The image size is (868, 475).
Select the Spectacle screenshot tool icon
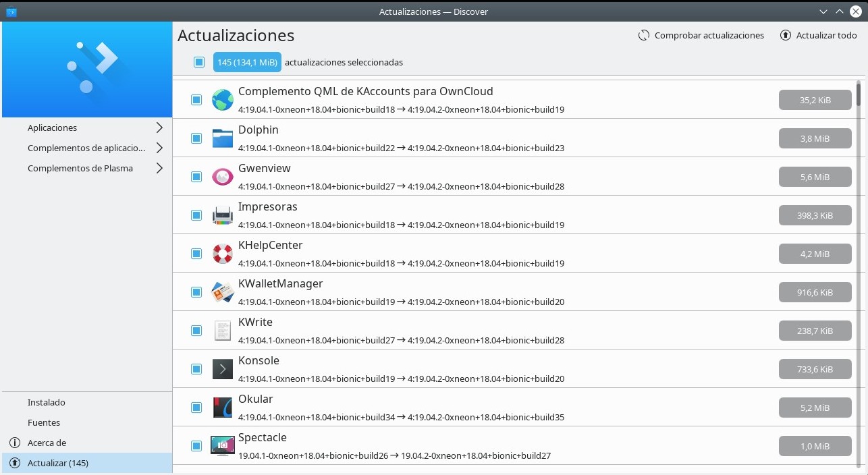click(x=222, y=445)
